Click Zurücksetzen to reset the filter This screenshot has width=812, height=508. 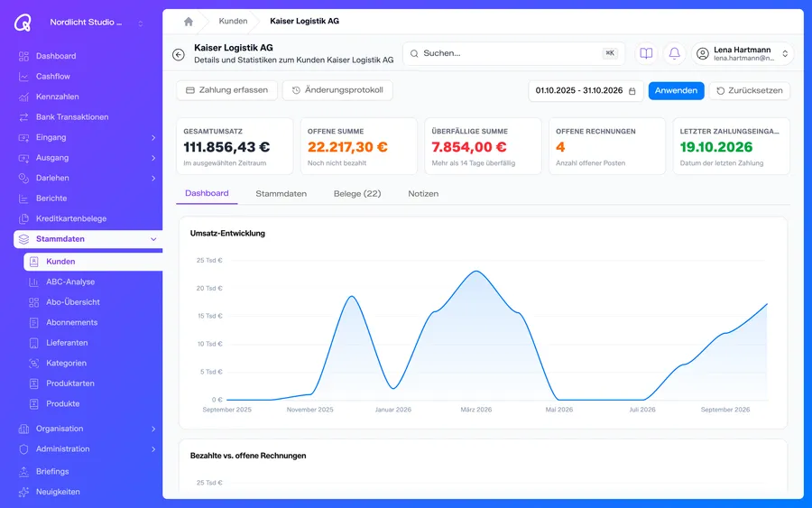(x=750, y=90)
